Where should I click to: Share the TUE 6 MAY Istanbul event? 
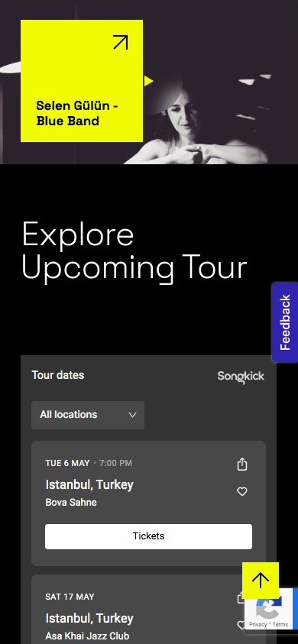(242, 464)
